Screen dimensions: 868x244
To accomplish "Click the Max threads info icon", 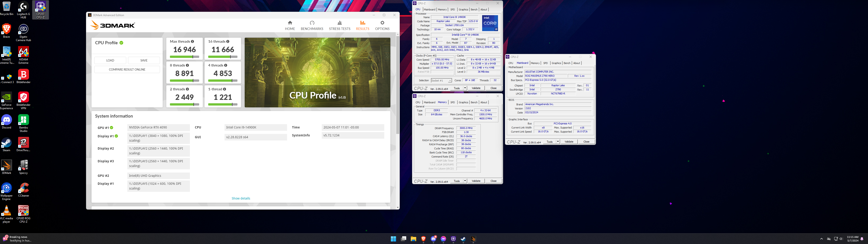I will pyautogui.click(x=192, y=42).
